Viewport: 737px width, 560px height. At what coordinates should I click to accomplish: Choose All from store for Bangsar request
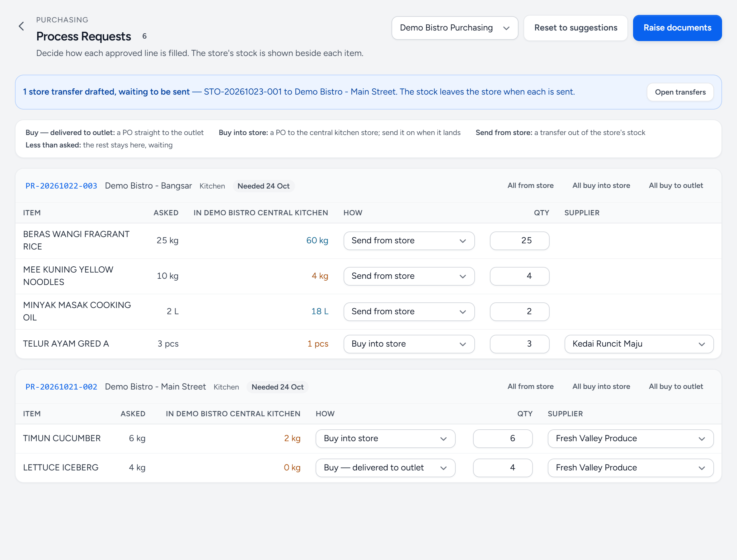[x=530, y=186]
